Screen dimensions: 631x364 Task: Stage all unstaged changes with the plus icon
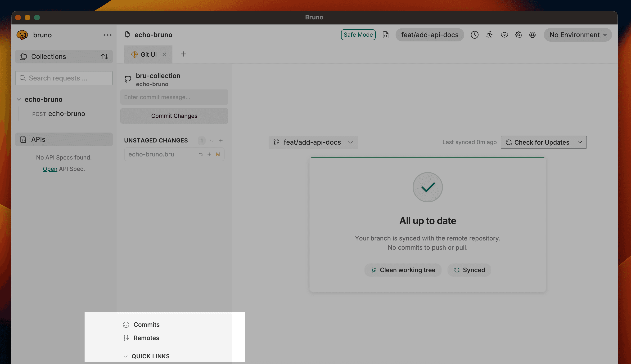(x=221, y=141)
